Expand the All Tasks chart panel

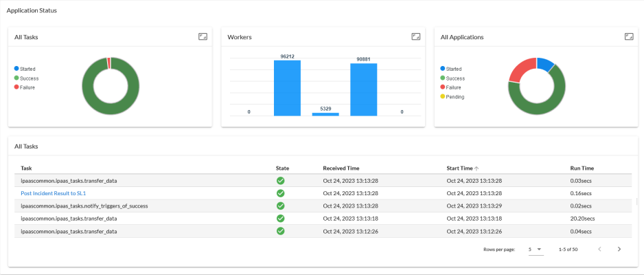point(203,36)
